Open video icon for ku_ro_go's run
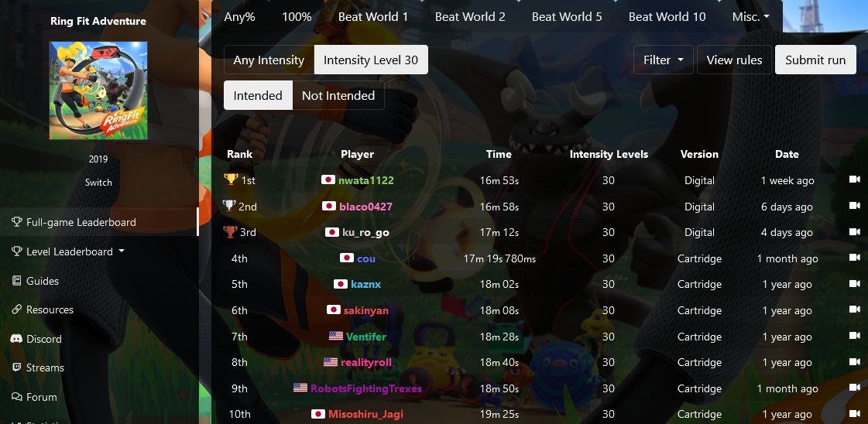This screenshot has width=868, height=424. 854,232
